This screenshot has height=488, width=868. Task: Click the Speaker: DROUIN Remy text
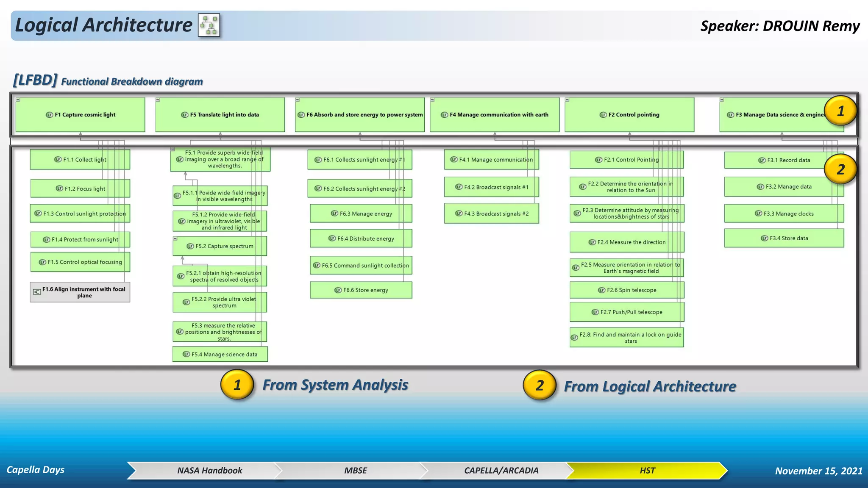pos(780,26)
